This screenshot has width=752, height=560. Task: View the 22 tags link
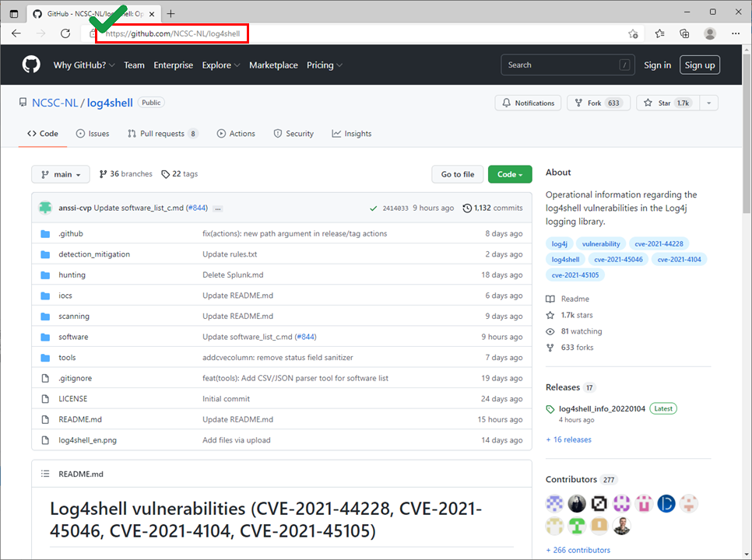[179, 174]
